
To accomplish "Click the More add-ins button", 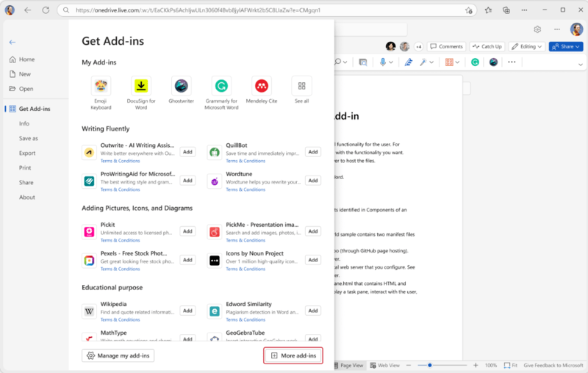I will point(293,356).
